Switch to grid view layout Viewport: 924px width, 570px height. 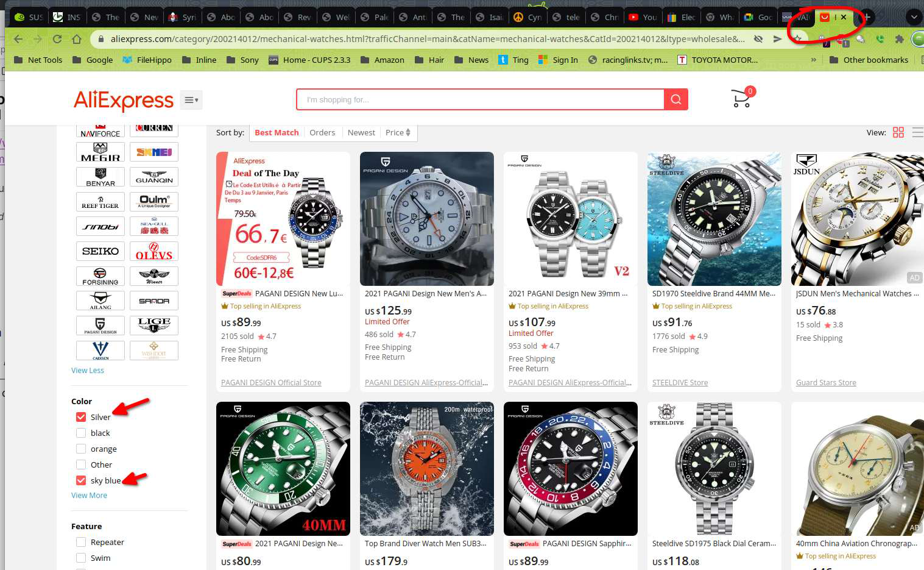(x=898, y=132)
